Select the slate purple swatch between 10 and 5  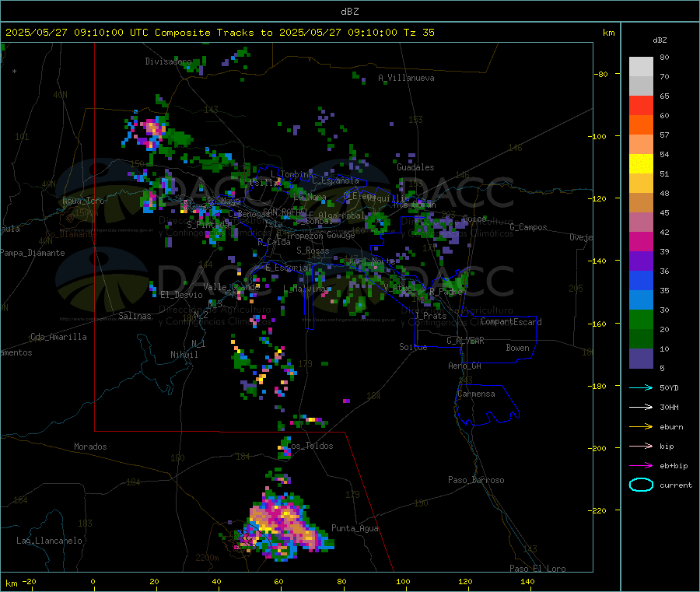(x=641, y=359)
